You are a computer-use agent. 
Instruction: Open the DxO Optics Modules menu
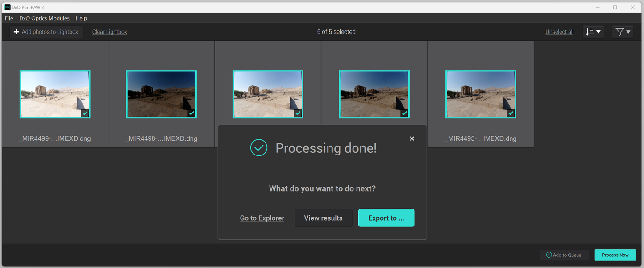click(x=44, y=18)
